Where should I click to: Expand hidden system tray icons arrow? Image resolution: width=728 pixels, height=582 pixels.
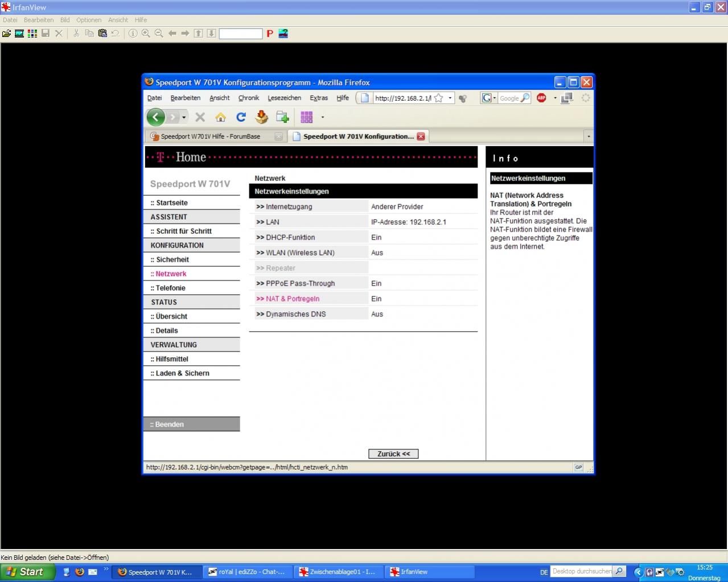638,572
